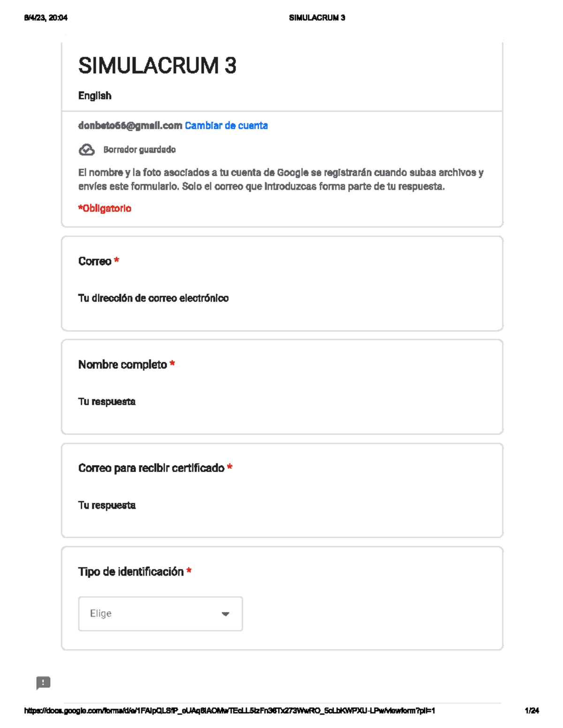This screenshot has width=563, height=728.
Task: Click the donbeto66@gmail.com account address
Action: coord(130,126)
